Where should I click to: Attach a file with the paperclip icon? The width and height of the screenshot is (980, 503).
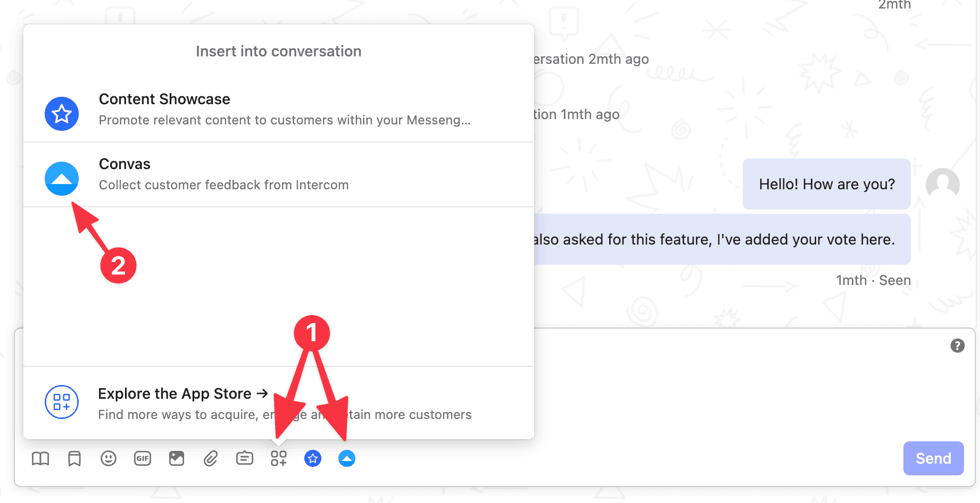[211, 458]
